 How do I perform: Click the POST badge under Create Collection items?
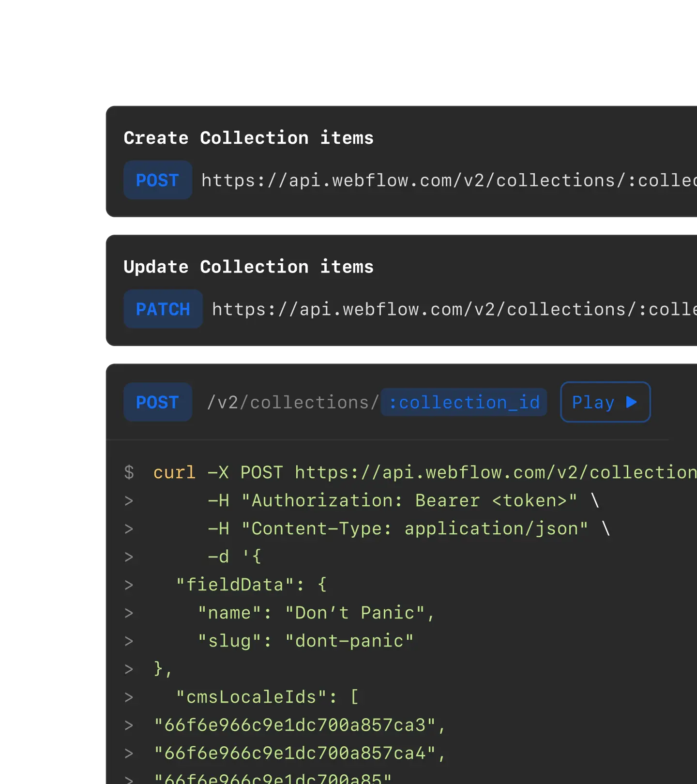[x=157, y=180]
